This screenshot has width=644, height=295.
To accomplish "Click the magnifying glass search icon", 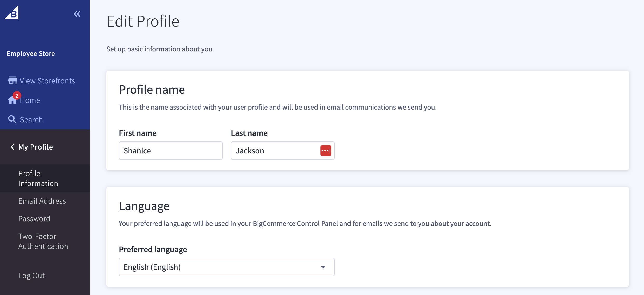I will (x=12, y=119).
